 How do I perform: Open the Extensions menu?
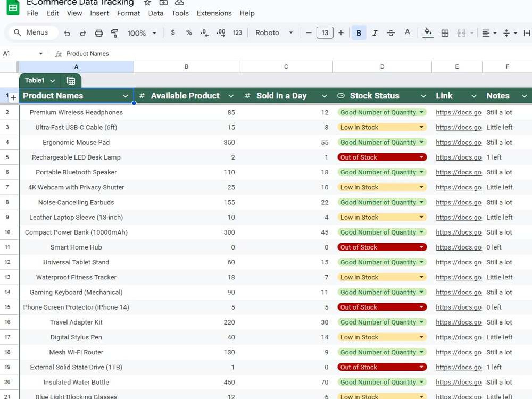point(214,13)
